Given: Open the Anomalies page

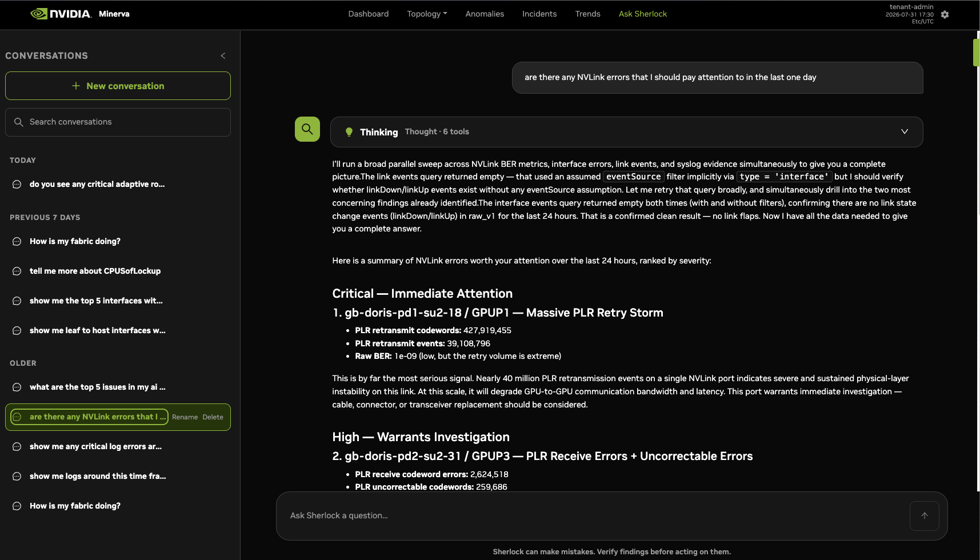Looking at the screenshot, I should point(485,14).
